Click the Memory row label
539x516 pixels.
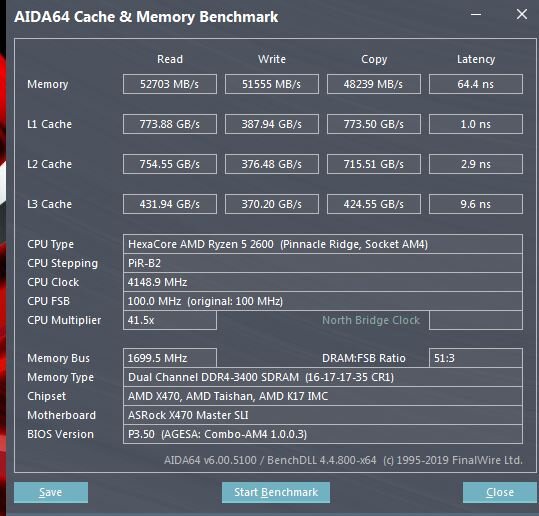(47, 84)
